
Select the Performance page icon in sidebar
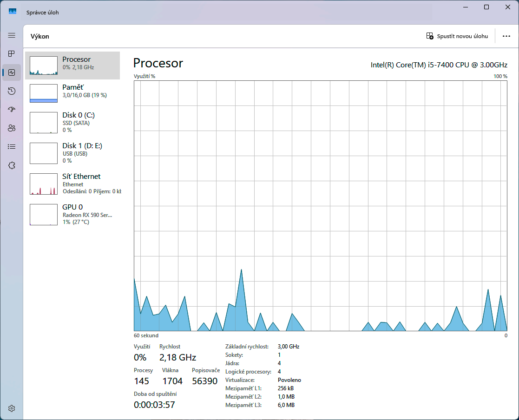click(12, 72)
